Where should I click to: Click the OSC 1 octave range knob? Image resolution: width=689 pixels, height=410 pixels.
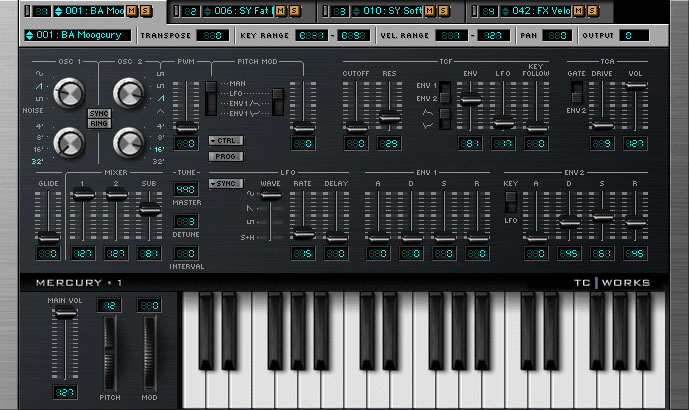[x=69, y=143]
